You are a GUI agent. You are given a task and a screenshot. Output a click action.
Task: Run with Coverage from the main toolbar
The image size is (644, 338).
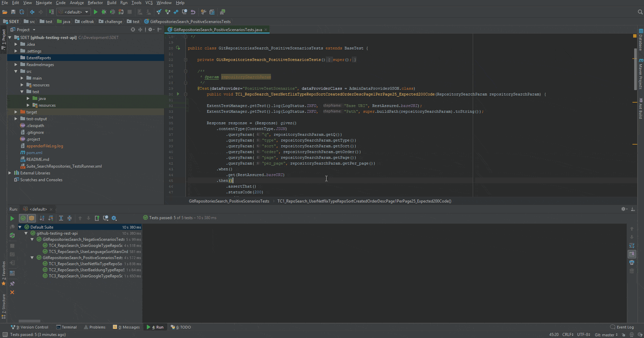(113, 12)
